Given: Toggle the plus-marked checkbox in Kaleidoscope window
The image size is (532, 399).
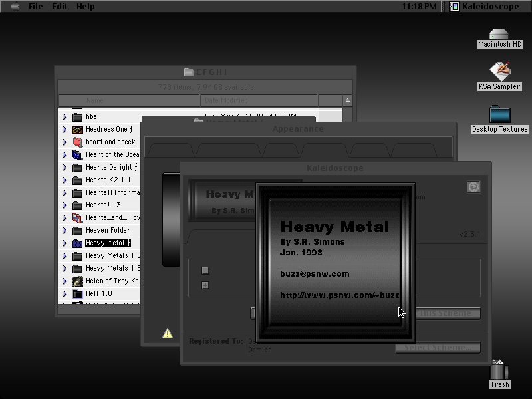Looking at the screenshot, I should tap(205, 285).
